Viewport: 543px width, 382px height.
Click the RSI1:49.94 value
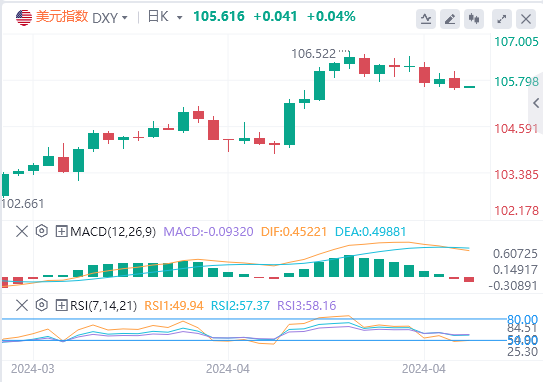[x=174, y=305]
